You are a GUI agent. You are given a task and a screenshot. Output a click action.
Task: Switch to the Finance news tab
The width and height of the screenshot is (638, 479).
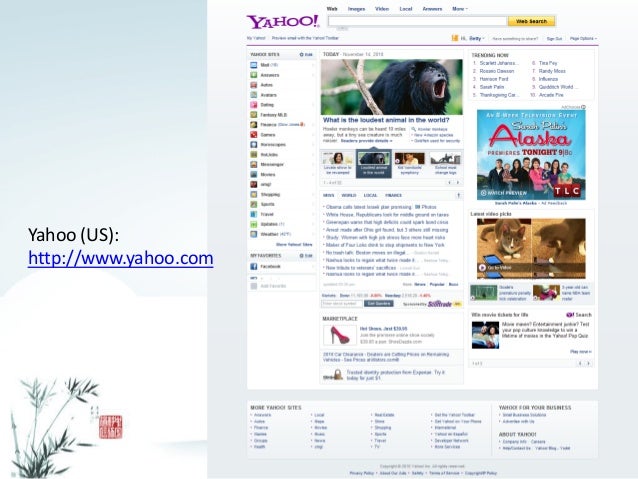click(393, 195)
